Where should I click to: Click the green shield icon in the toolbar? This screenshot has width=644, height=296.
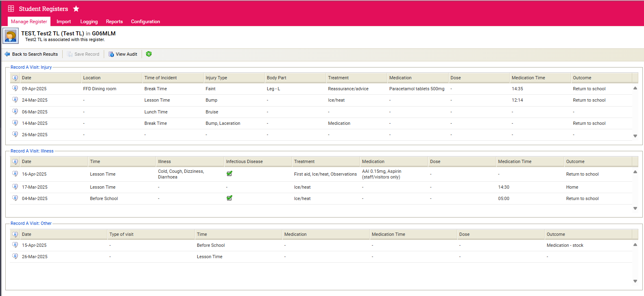[x=149, y=54]
